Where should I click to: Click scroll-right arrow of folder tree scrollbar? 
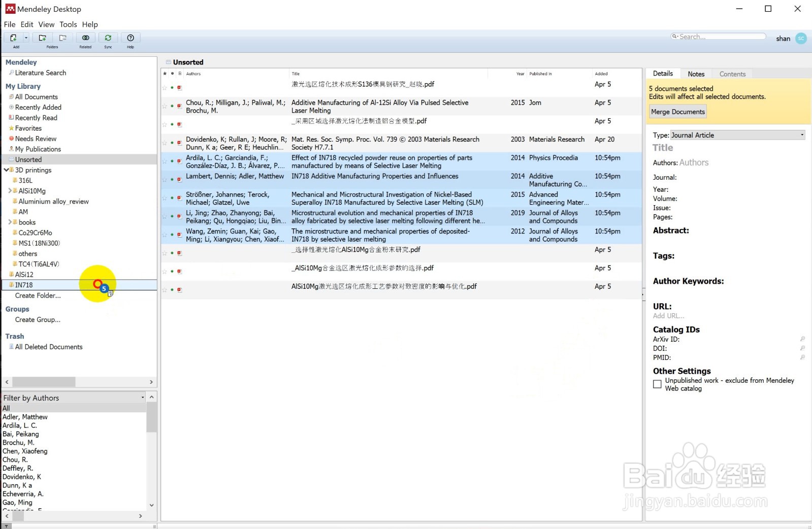click(151, 382)
